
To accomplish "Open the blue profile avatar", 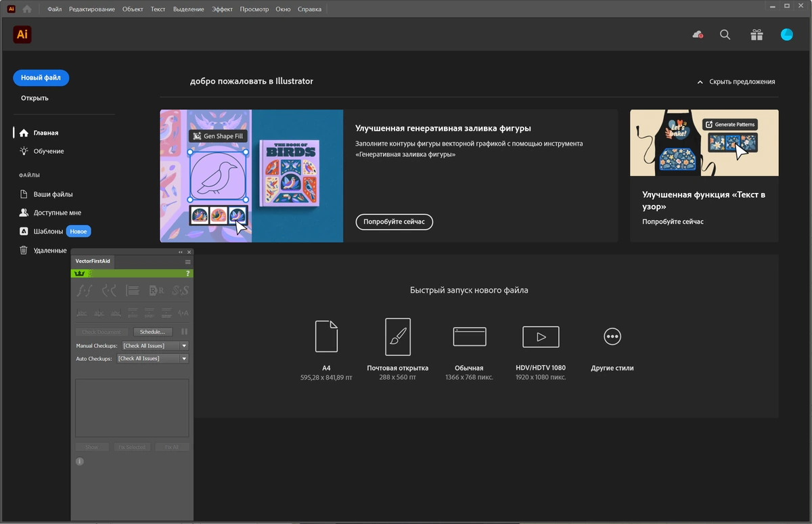I will (786, 35).
